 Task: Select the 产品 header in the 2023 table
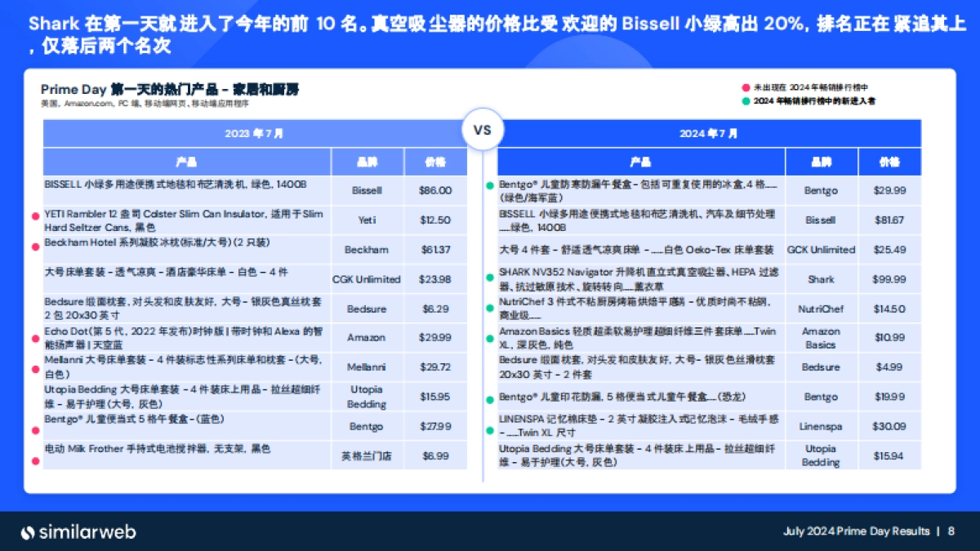click(x=186, y=161)
